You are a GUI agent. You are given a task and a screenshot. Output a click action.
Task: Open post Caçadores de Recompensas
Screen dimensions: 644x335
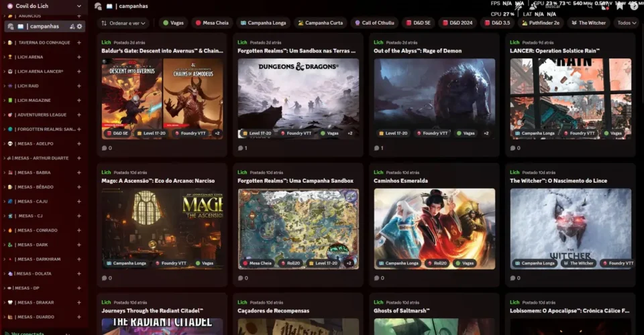(273, 311)
